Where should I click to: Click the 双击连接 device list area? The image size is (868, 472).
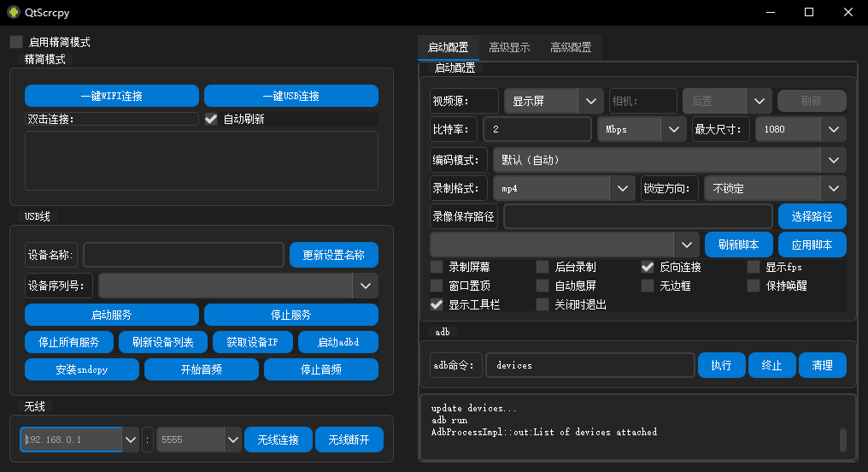[202, 161]
